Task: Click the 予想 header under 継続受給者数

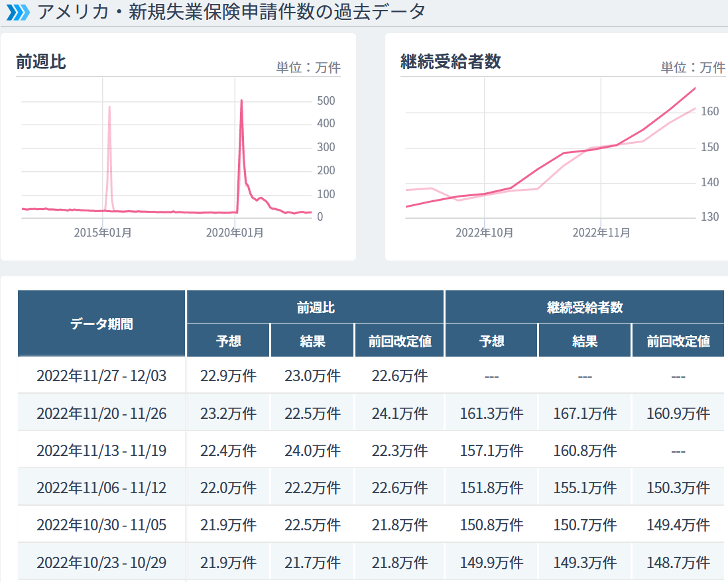Action: click(491, 341)
